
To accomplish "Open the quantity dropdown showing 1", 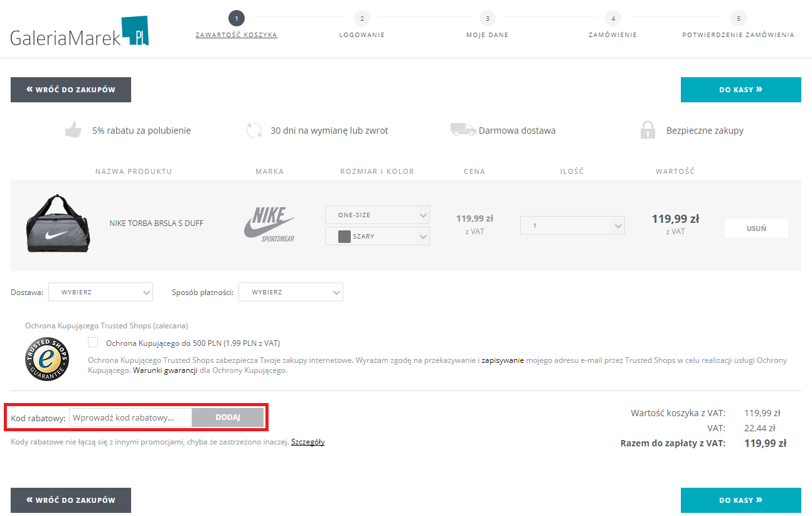I will coord(572,225).
